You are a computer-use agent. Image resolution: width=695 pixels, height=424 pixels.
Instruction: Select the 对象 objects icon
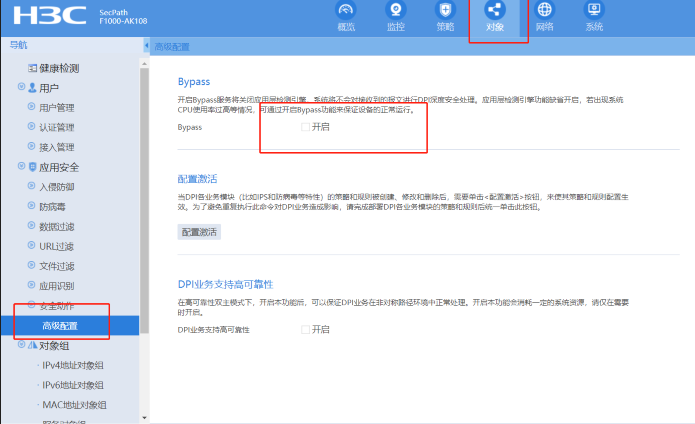[495, 10]
